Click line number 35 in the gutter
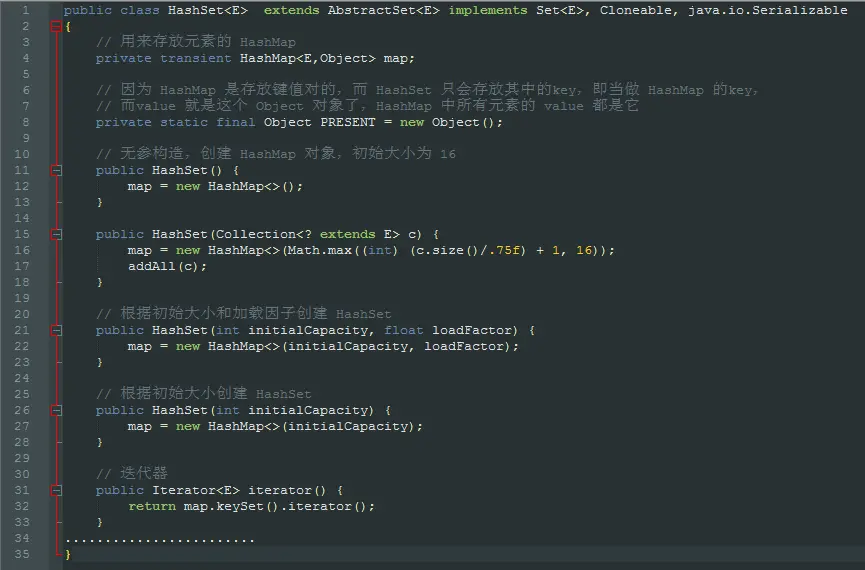 pos(22,554)
